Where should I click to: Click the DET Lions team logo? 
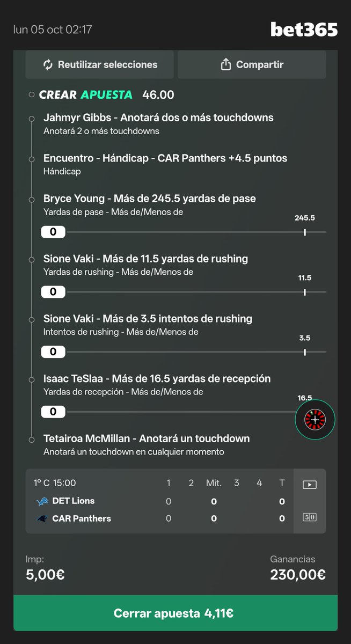click(x=42, y=501)
